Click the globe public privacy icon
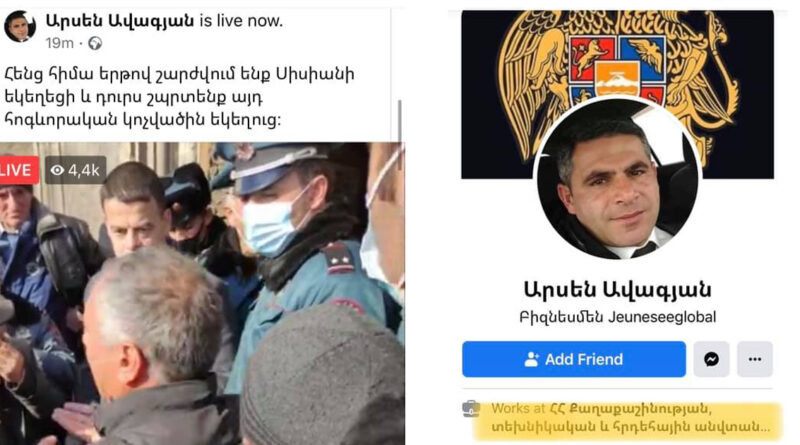This screenshot has height=445, width=800. coord(95,43)
